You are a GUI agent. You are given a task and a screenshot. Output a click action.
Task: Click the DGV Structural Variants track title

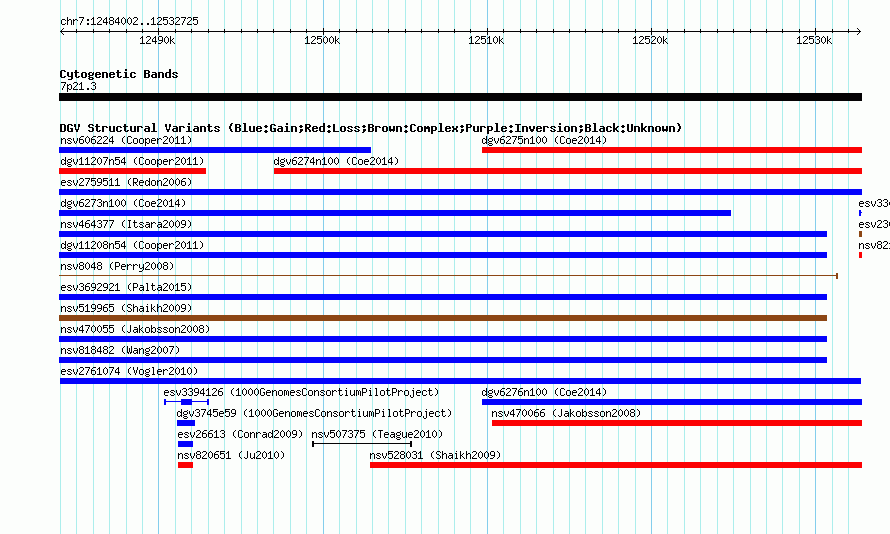pos(371,128)
